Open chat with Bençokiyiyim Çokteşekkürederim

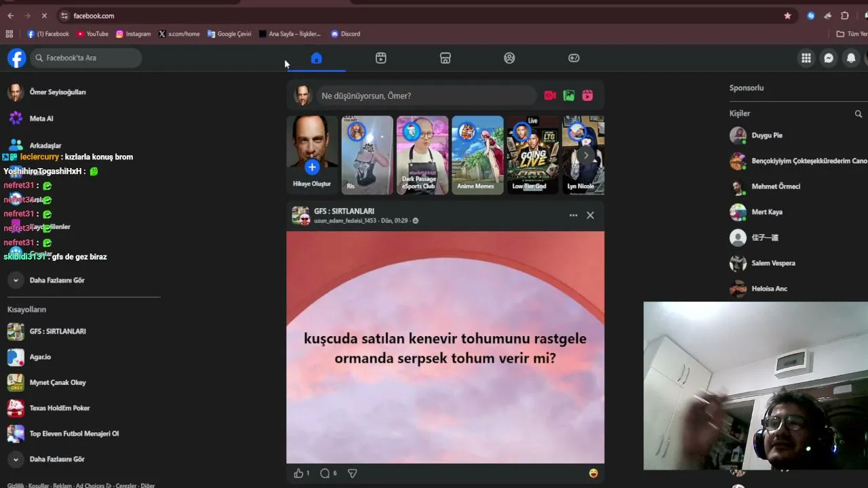pos(797,161)
